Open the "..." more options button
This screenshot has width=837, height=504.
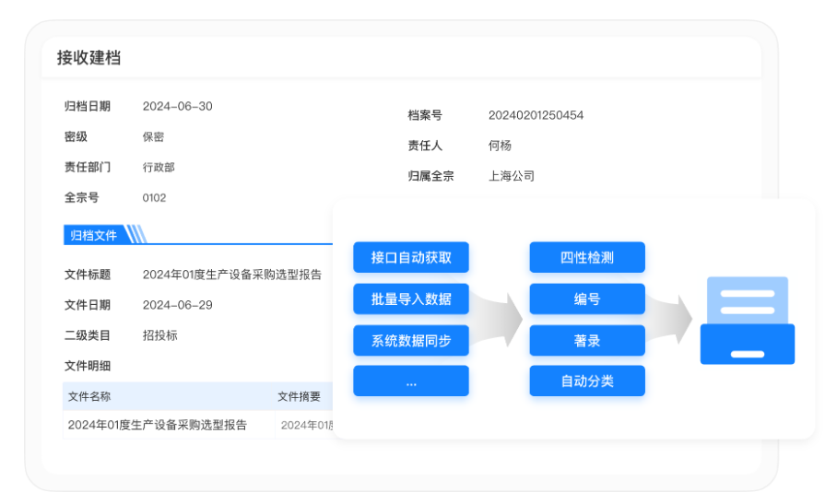tap(411, 381)
